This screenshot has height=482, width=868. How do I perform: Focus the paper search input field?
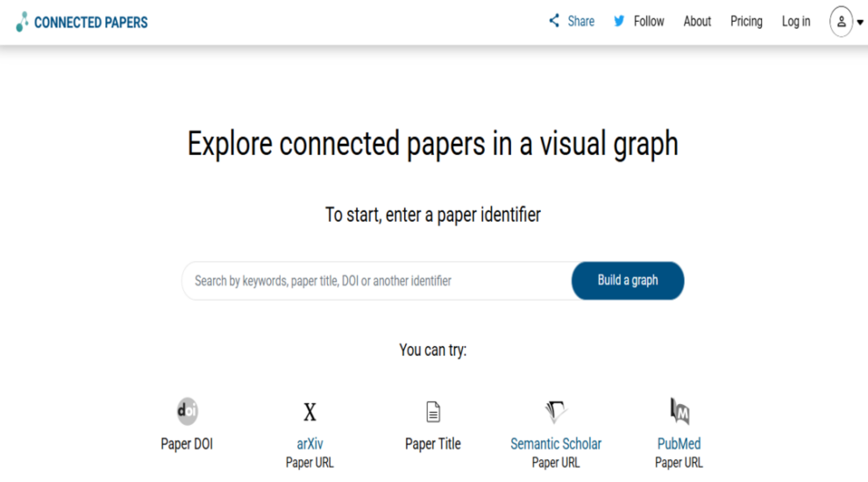[377, 280]
